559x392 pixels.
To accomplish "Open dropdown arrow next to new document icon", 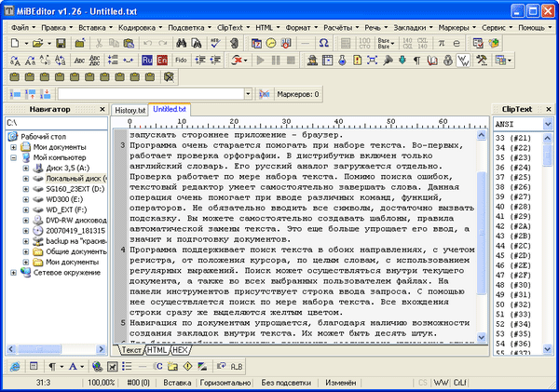I will (x=26, y=44).
